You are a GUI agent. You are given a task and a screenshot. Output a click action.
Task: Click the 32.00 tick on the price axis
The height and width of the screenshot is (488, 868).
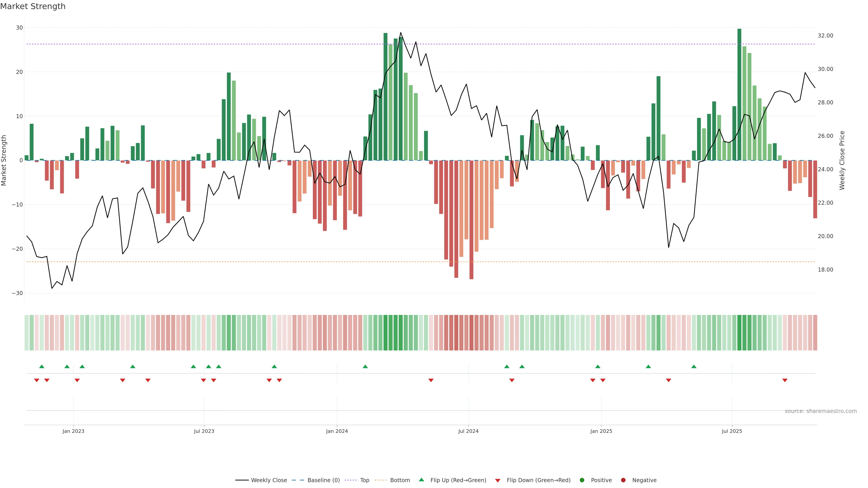point(825,36)
